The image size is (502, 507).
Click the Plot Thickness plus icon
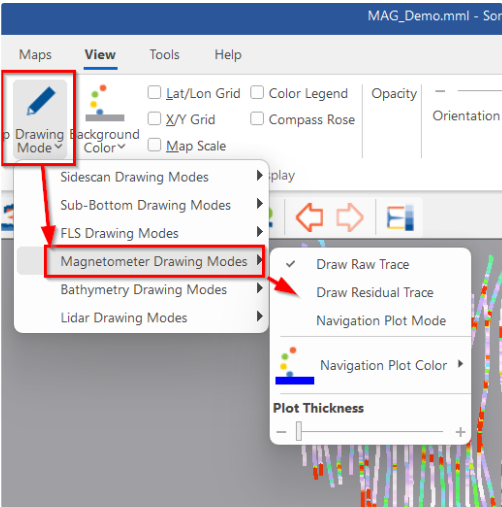click(460, 432)
